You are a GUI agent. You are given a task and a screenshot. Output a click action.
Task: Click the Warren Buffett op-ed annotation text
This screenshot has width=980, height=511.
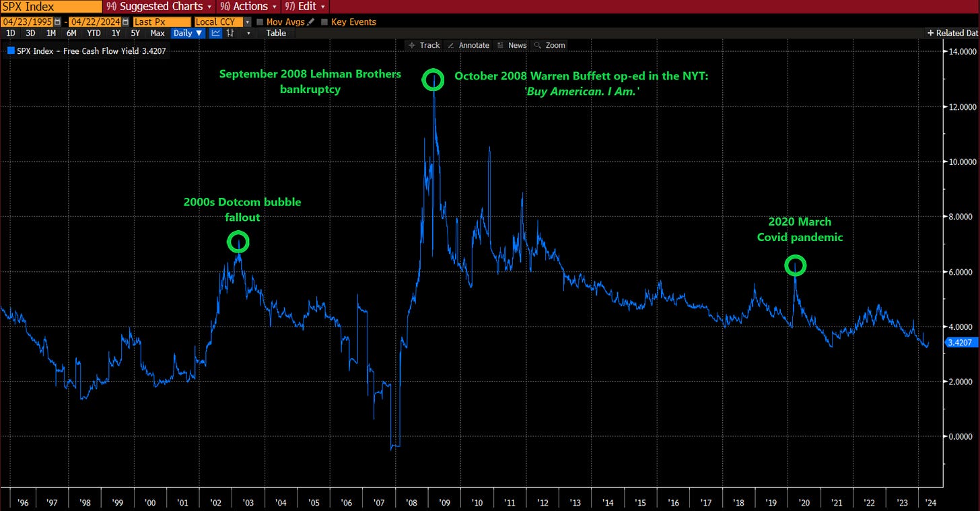pyautogui.click(x=582, y=83)
